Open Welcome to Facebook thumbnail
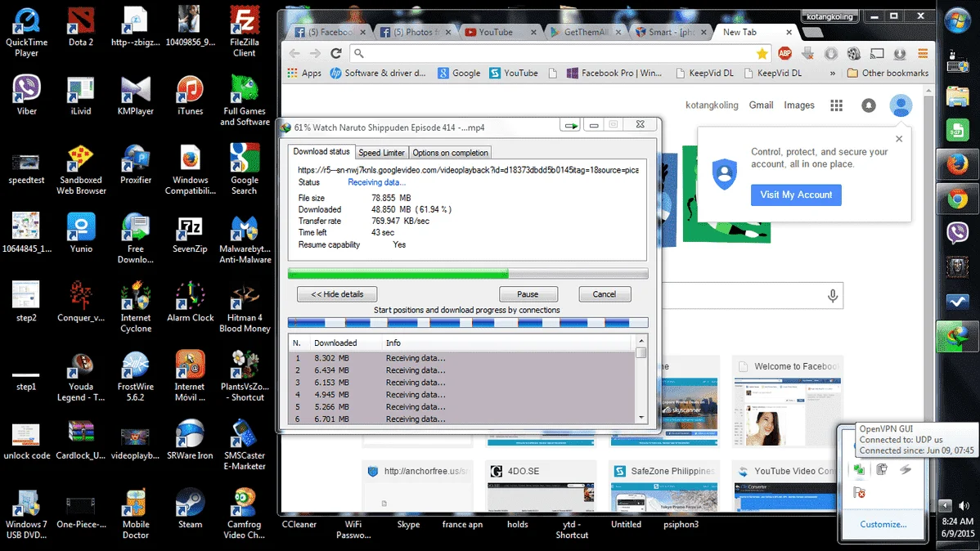The image size is (980, 551). coord(787,401)
